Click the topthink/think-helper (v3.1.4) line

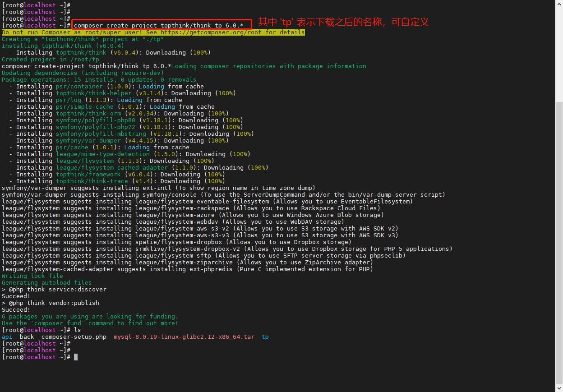point(123,93)
